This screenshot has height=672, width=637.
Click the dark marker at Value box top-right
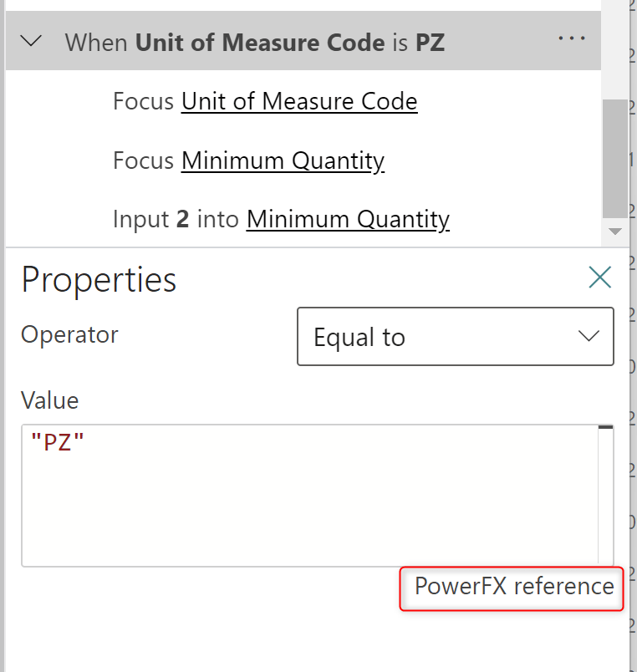click(x=606, y=428)
